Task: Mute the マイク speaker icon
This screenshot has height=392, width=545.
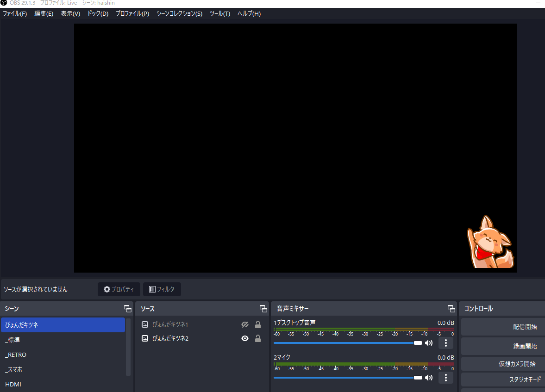Action: coord(429,378)
